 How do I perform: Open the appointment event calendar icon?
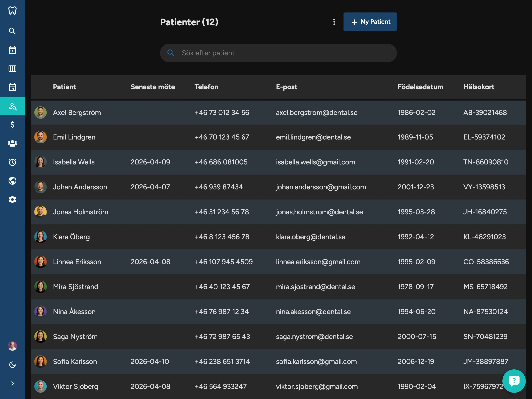click(x=12, y=87)
